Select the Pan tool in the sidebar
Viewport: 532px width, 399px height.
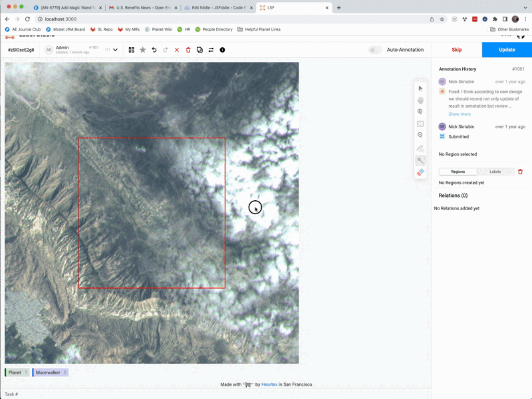coord(420,100)
